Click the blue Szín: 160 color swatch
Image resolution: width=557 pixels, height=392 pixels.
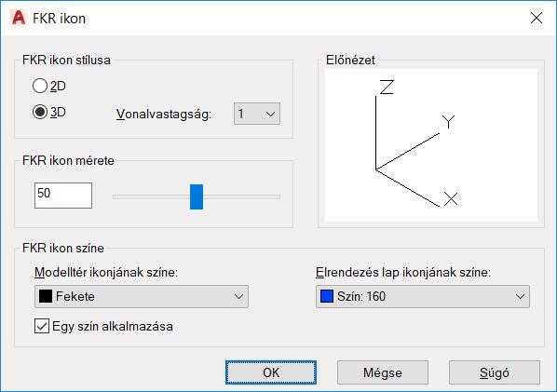point(327,296)
